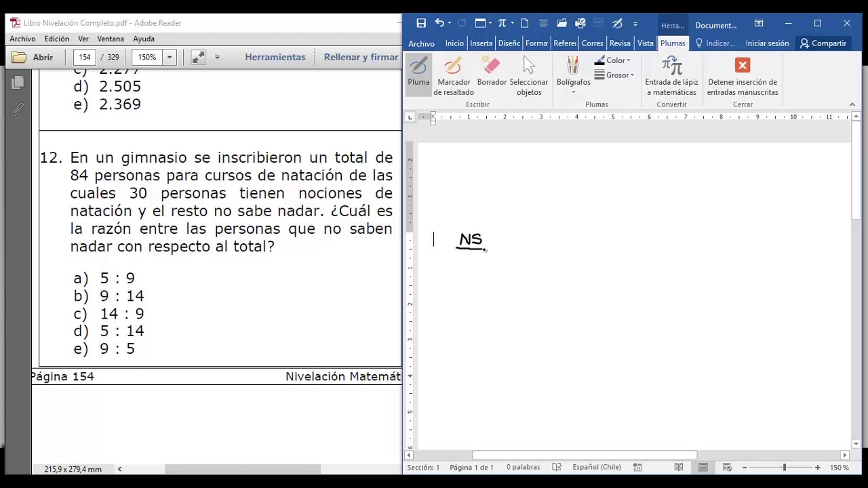Save the Word document with disk icon
The image size is (868, 488).
click(421, 23)
